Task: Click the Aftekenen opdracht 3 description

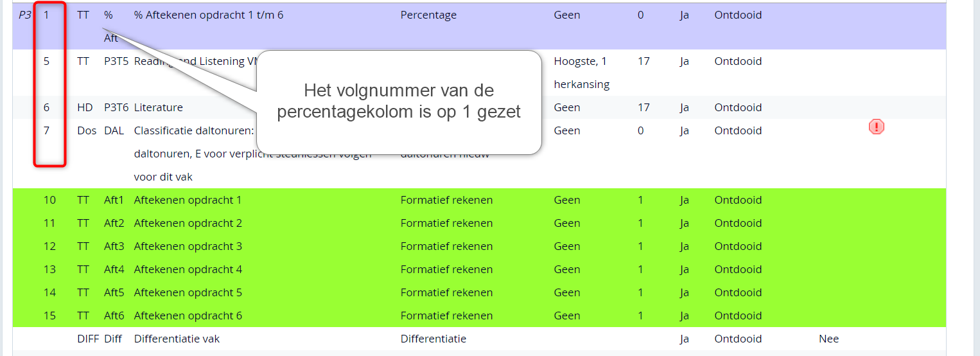Action: [188, 246]
